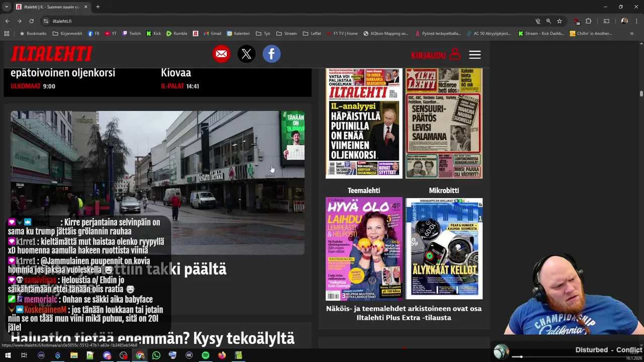The height and width of the screenshot is (362, 644).
Task: Close the Iltalehti browser tab
Action: (x=86, y=7)
